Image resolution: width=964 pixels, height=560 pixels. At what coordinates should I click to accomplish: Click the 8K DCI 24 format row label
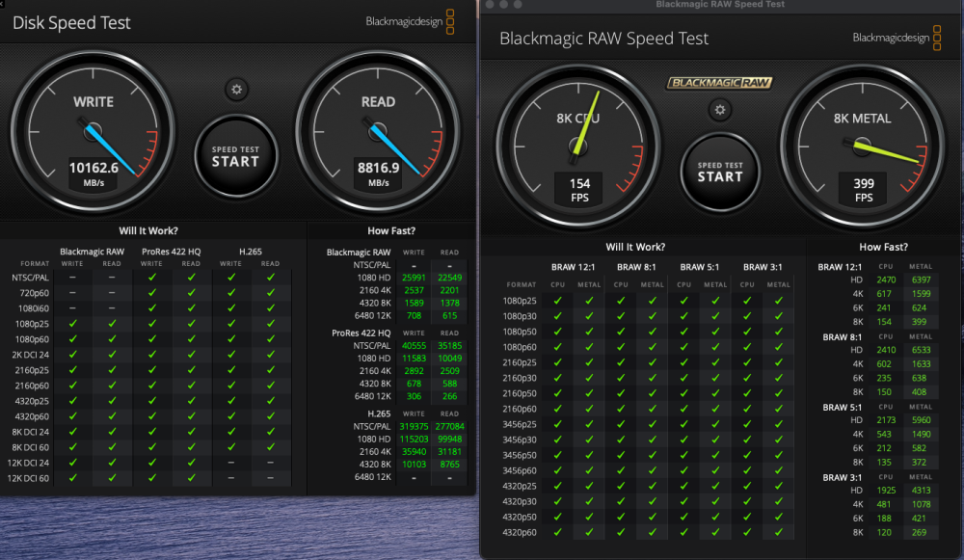[x=31, y=432]
